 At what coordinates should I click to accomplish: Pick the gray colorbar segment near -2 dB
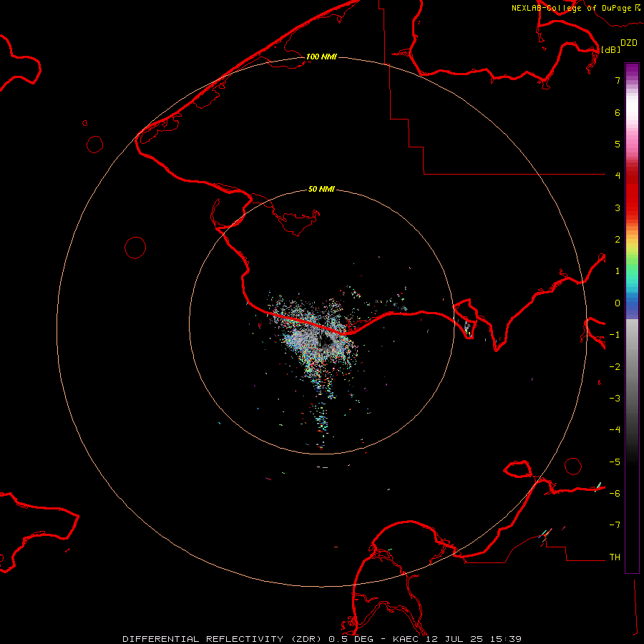(x=632, y=367)
